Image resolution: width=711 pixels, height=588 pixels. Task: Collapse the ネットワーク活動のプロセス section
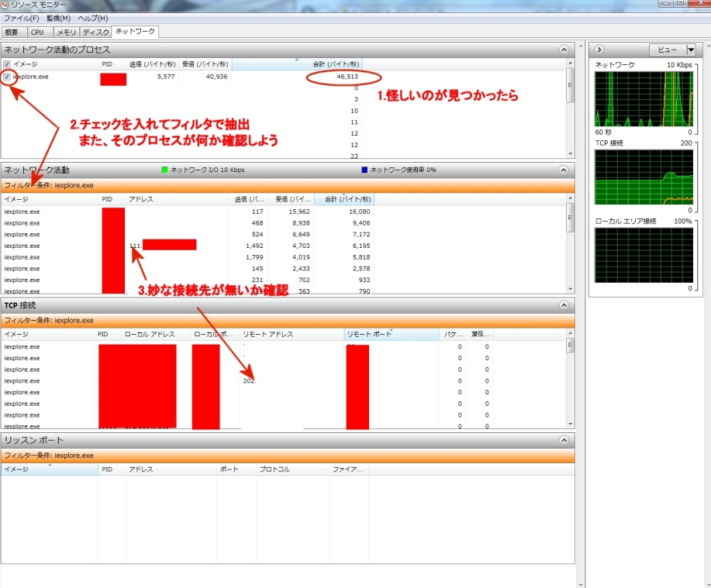coord(564,50)
